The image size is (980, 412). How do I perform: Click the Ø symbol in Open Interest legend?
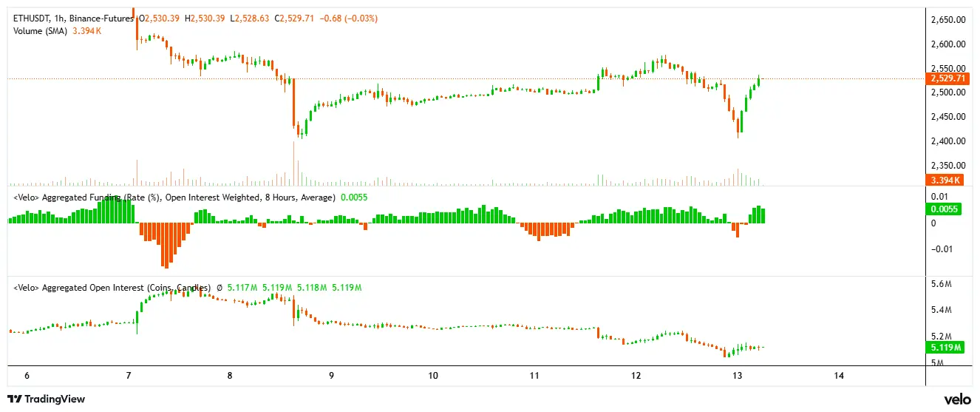click(220, 287)
